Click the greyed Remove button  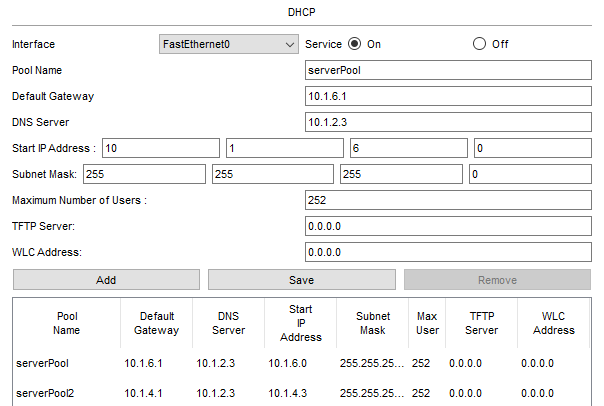click(x=497, y=280)
